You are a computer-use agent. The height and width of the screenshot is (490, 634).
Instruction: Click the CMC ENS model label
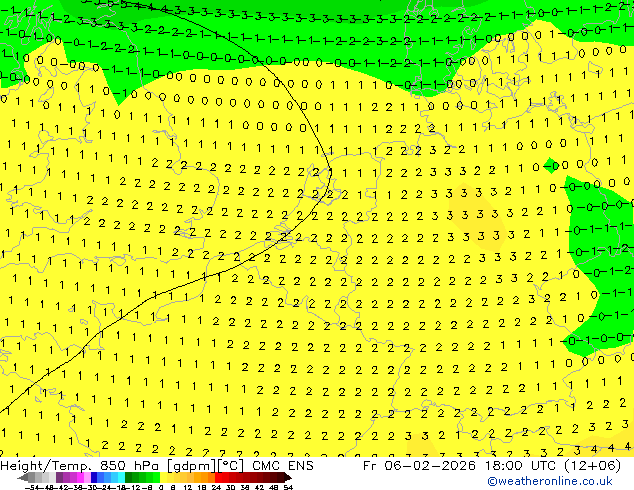pos(283,466)
